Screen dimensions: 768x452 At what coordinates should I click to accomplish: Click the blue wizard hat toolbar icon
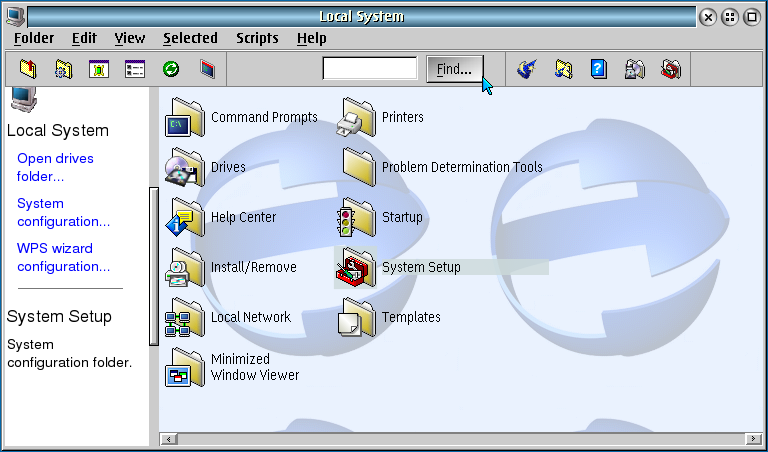point(527,69)
